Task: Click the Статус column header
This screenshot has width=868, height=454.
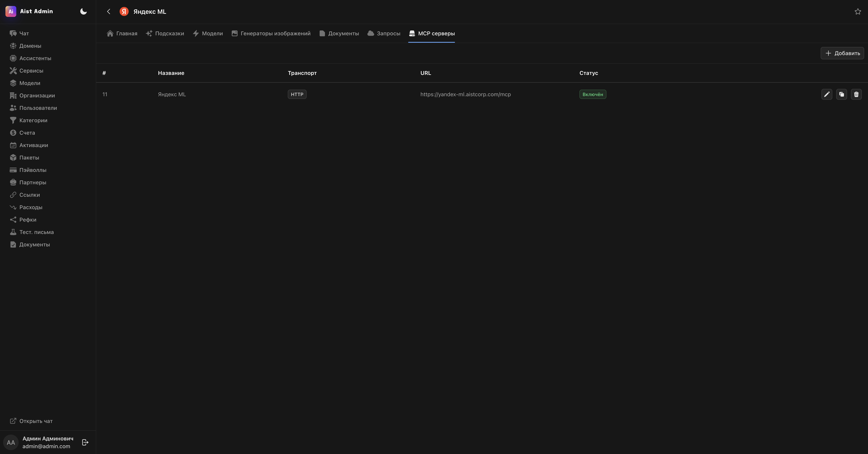Action: (x=589, y=73)
